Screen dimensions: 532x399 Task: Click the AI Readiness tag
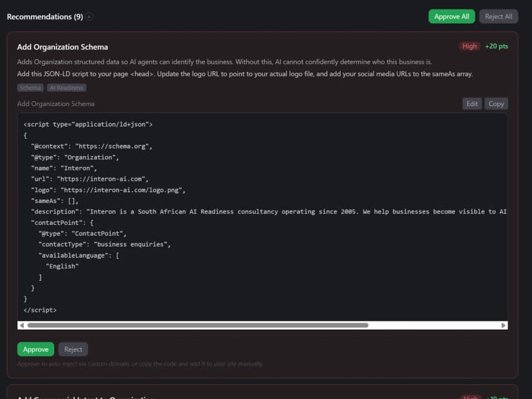(x=67, y=87)
